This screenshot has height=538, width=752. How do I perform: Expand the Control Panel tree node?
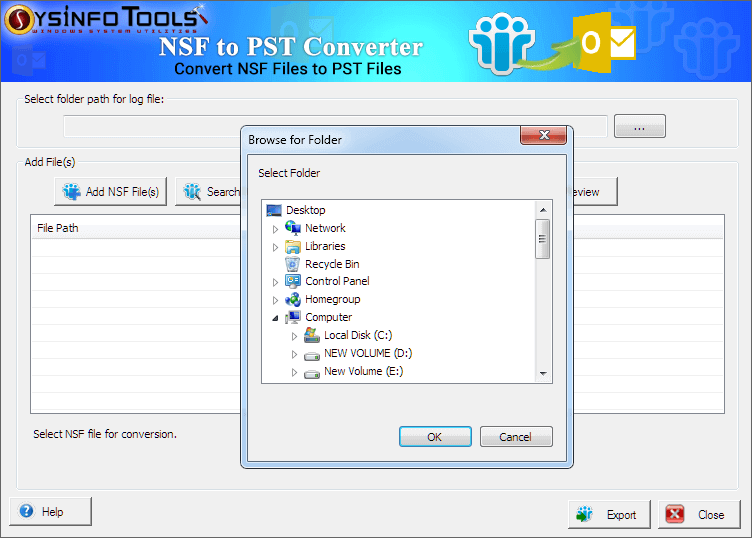(275, 282)
